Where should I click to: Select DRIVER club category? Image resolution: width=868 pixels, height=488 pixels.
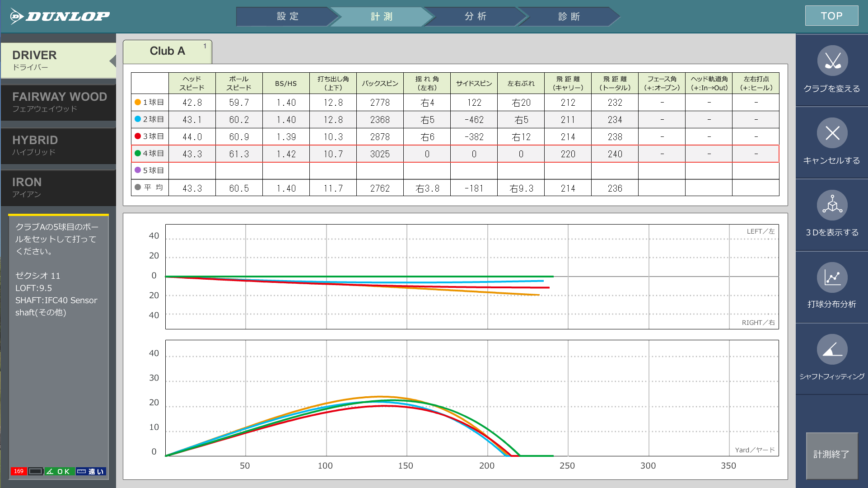coord(58,60)
